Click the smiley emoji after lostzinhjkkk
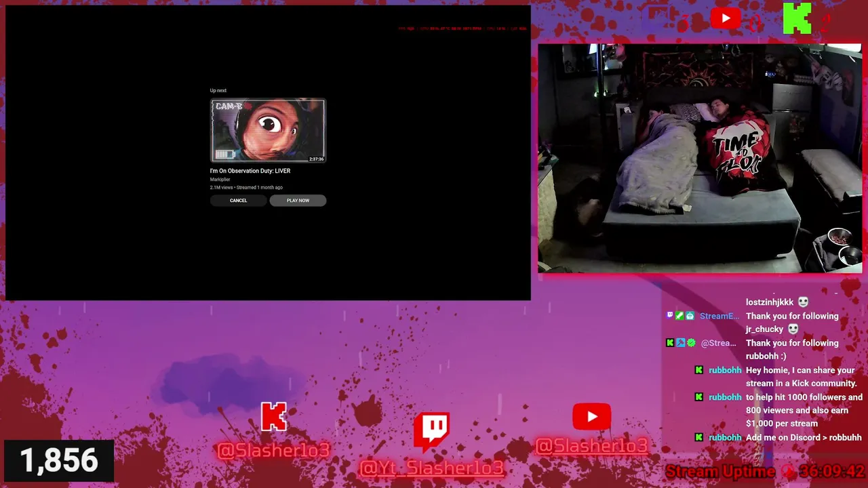Image resolution: width=868 pixels, height=488 pixels. [x=803, y=302]
